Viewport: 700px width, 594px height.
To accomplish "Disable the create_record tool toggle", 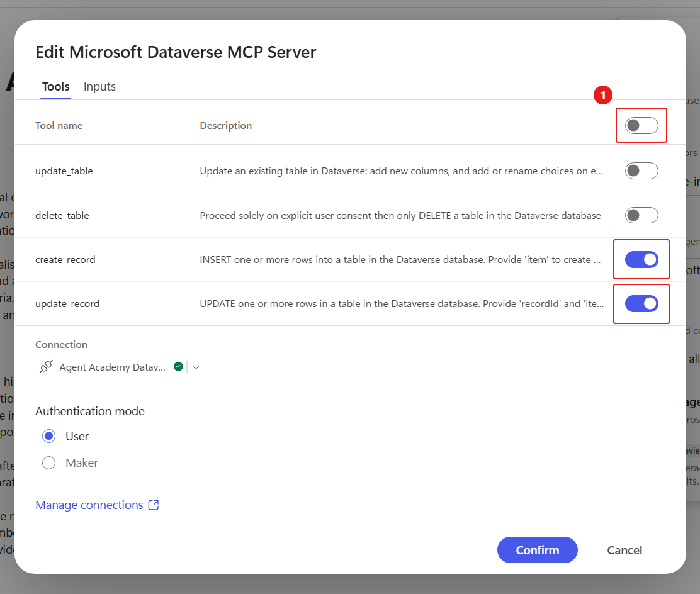I will click(641, 259).
